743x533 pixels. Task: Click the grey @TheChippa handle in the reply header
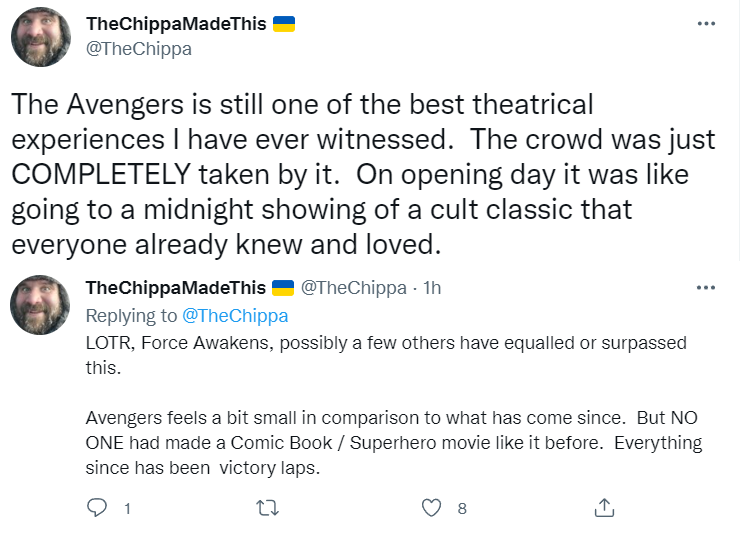[x=353, y=288]
